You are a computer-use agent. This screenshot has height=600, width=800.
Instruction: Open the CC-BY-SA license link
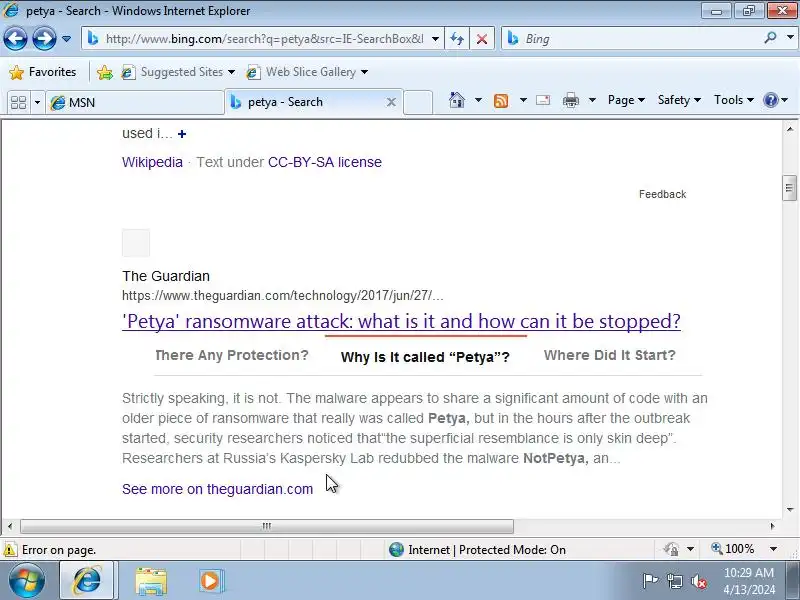[x=325, y=162]
